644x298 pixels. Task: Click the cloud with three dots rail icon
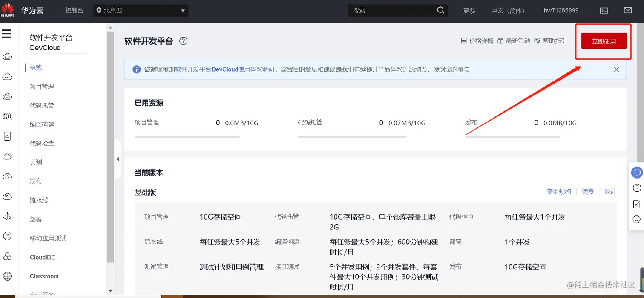7,77
